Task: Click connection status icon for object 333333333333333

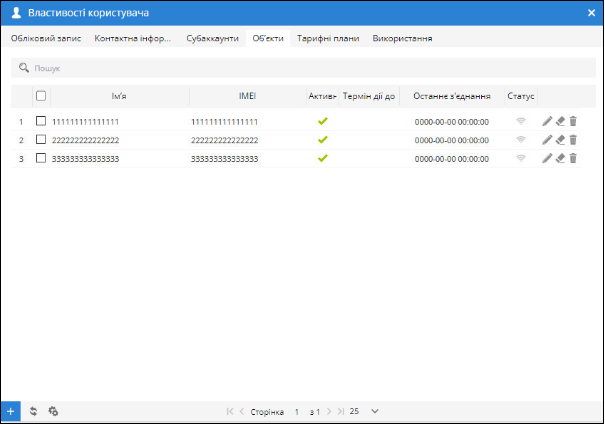Action: pos(521,158)
